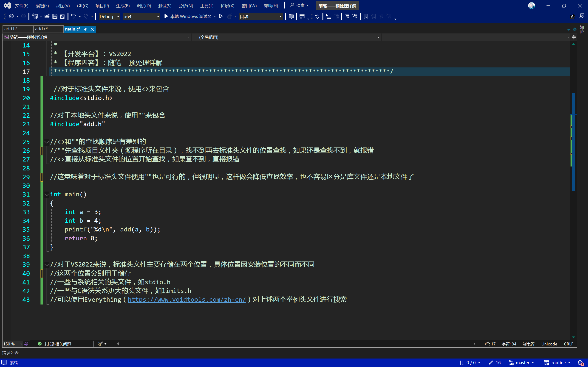Toggle the main() function collapse at line 31

pyautogui.click(x=47, y=194)
